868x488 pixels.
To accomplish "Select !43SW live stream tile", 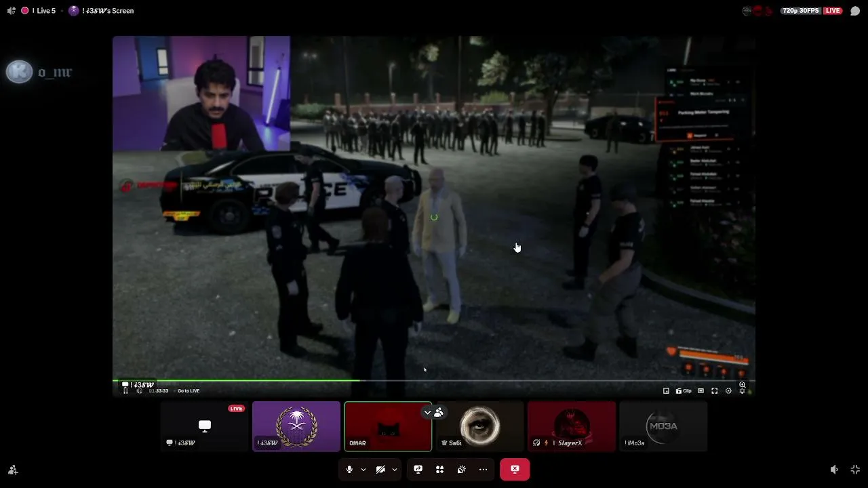I will tap(204, 426).
